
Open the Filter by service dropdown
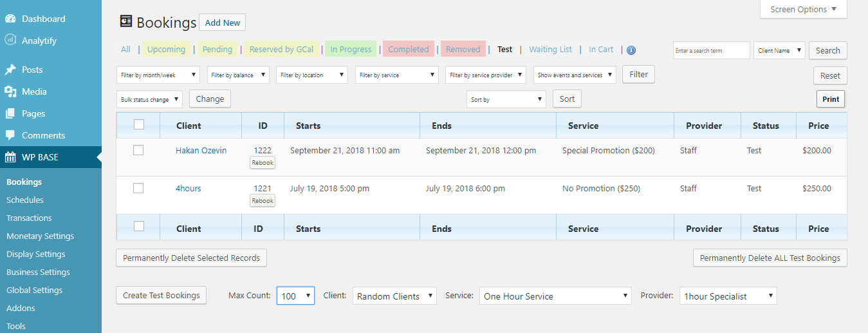[x=397, y=75]
